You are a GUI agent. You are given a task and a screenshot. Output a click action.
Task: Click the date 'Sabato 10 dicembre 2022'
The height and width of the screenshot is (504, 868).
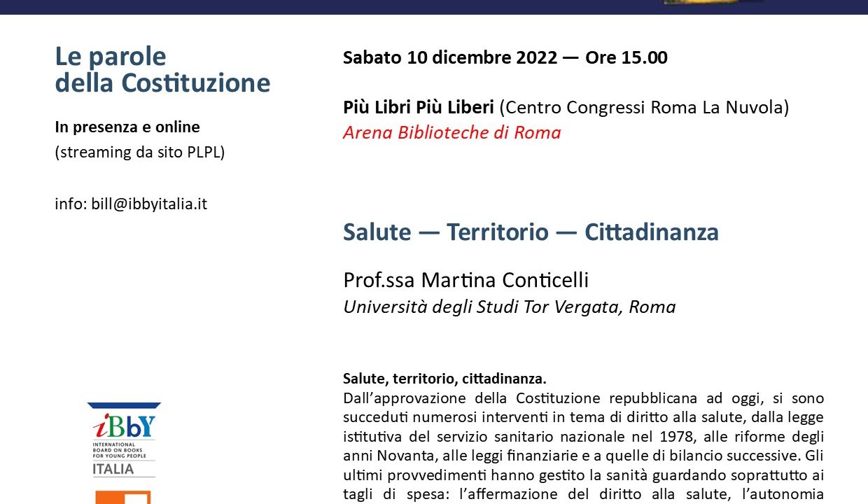450,57
